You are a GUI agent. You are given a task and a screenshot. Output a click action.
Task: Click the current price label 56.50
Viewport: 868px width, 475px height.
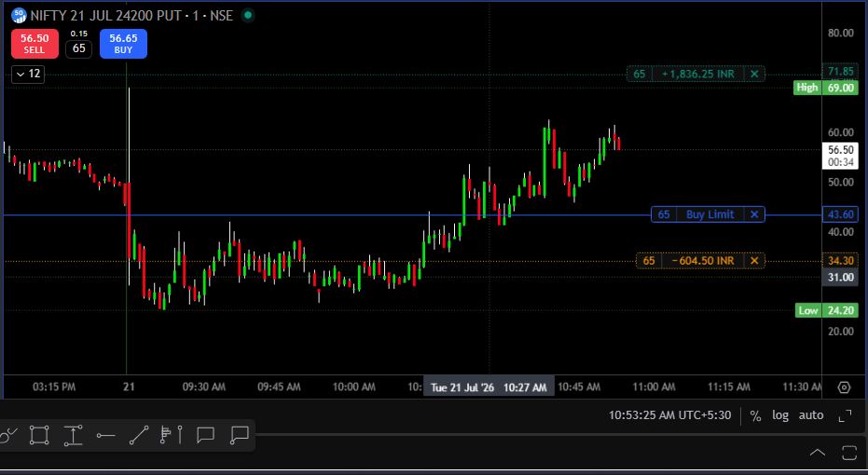[840, 150]
